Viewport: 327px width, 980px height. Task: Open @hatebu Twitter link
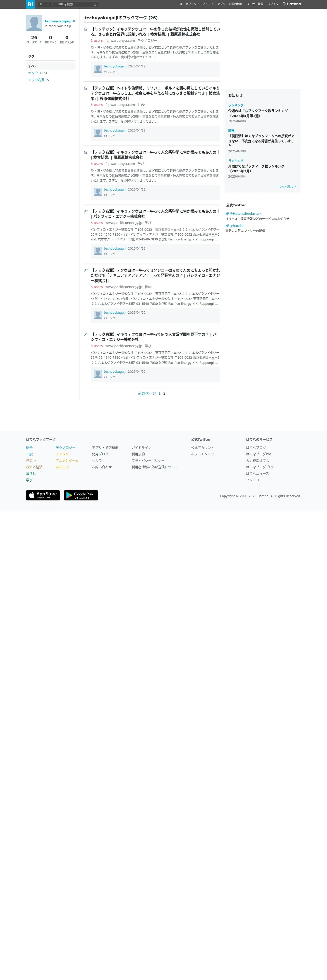(x=237, y=226)
